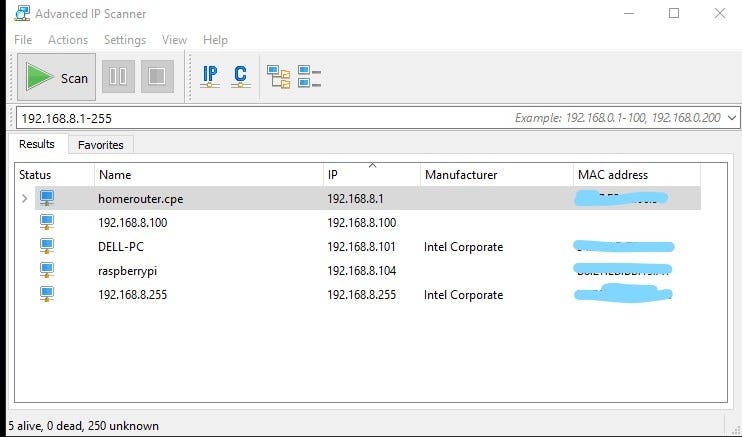Open the Settings menu

(x=125, y=40)
